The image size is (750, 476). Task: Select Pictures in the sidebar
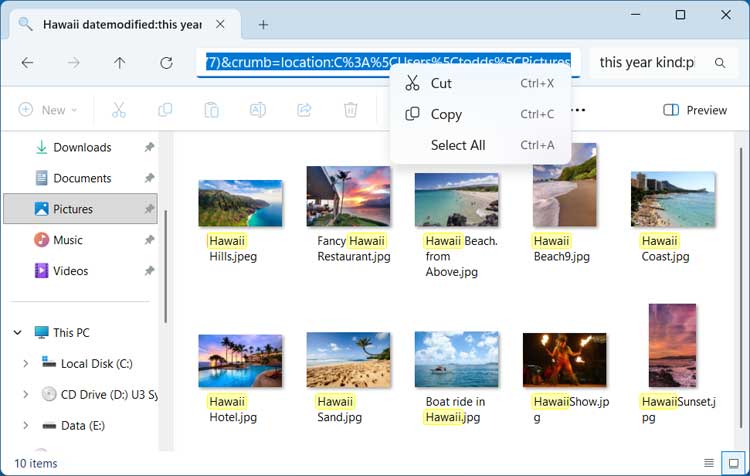(80, 209)
